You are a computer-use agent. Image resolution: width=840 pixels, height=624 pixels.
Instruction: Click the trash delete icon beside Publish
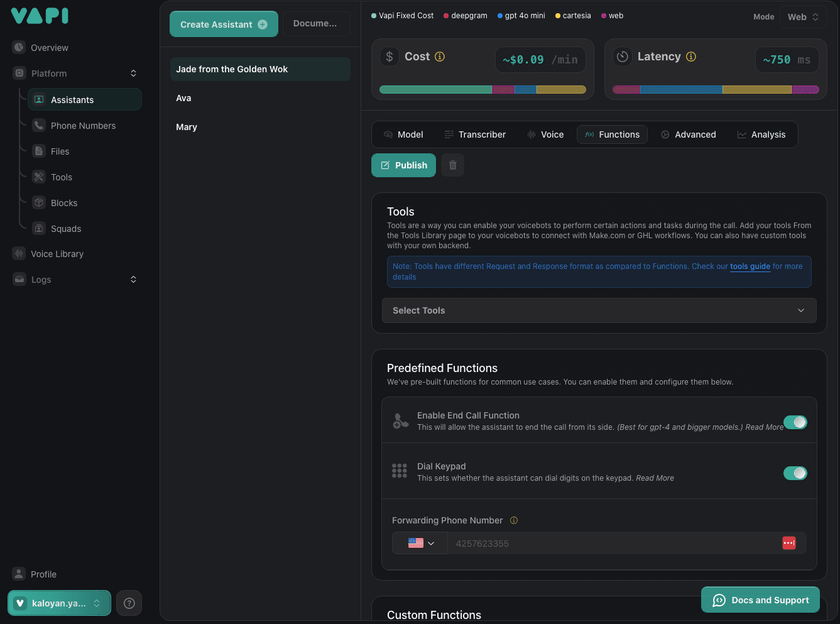(x=452, y=165)
